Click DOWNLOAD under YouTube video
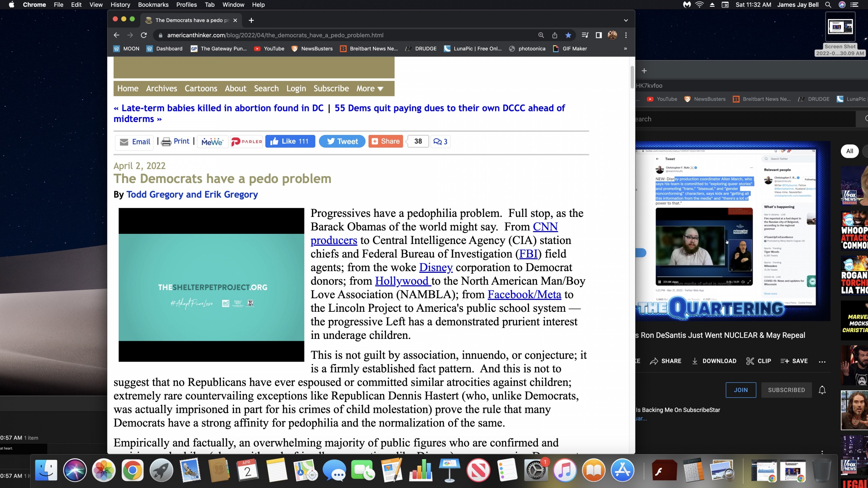The height and width of the screenshot is (488, 868). [714, 361]
